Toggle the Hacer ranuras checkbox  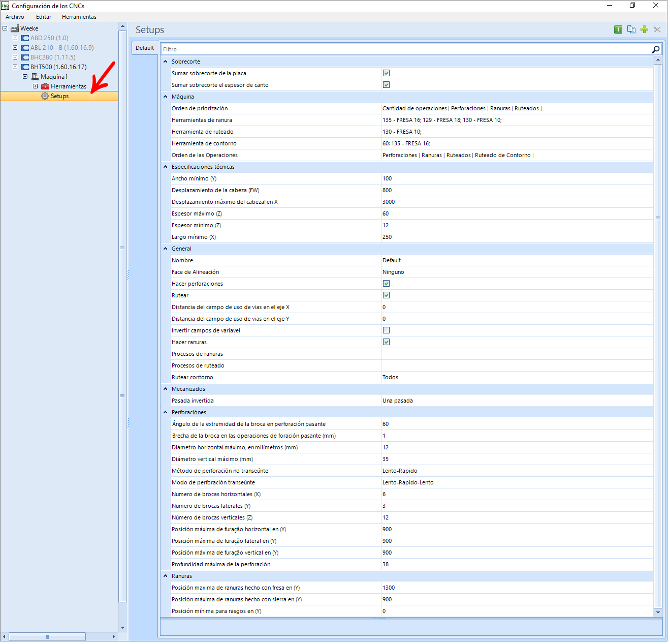tap(386, 342)
